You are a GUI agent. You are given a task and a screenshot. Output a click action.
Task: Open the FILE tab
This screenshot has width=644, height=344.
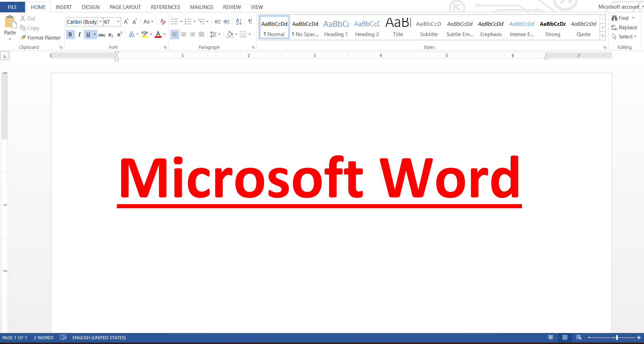[12, 7]
